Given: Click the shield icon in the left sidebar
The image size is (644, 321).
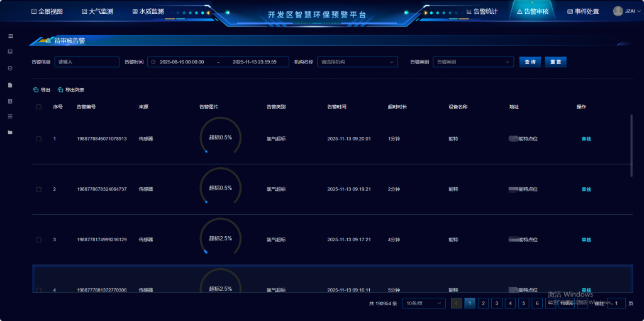Looking at the screenshot, I should click(10, 68).
